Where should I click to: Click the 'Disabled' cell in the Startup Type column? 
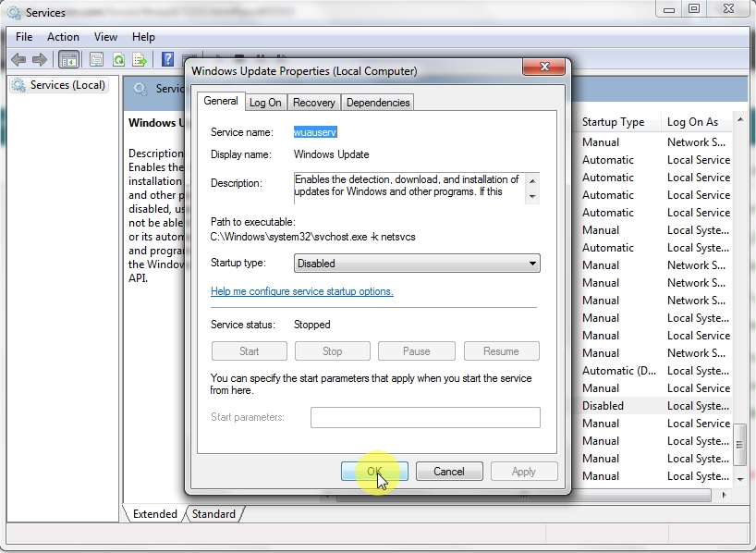[x=603, y=406]
